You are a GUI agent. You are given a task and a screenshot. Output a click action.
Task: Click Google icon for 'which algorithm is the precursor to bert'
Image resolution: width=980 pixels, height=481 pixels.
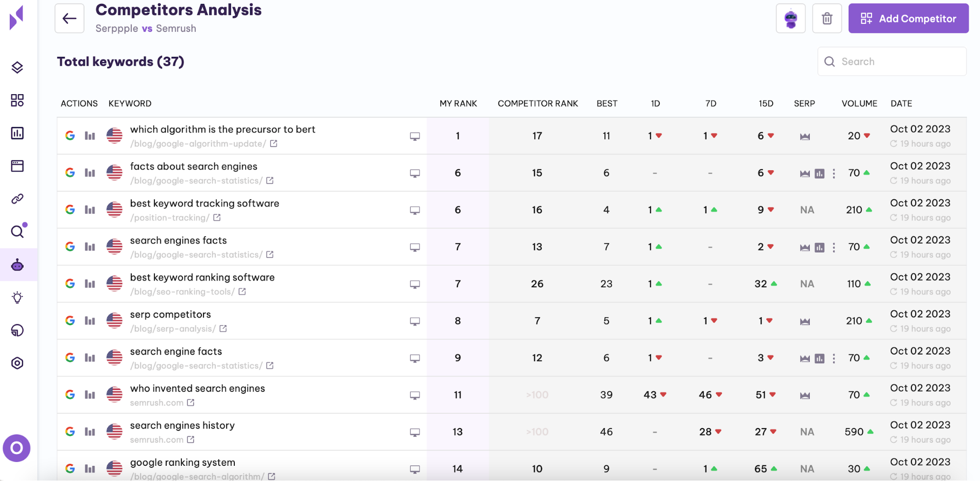click(x=70, y=136)
